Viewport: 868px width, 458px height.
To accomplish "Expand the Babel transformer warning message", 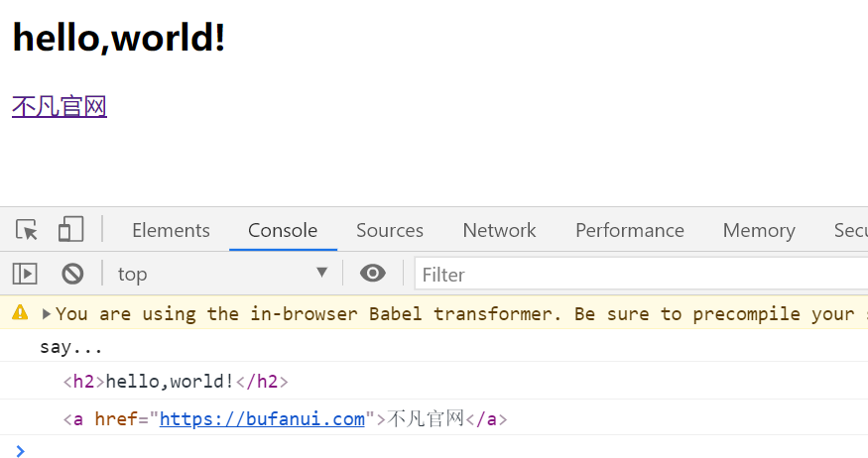I will [x=47, y=314].
